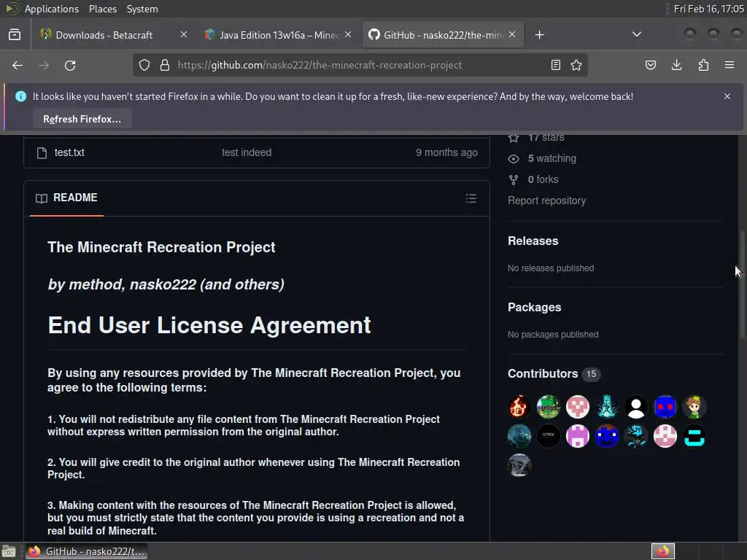Open the Firefox View icon at tab strip start
747x560 pixels.
(x=15, y=35)
